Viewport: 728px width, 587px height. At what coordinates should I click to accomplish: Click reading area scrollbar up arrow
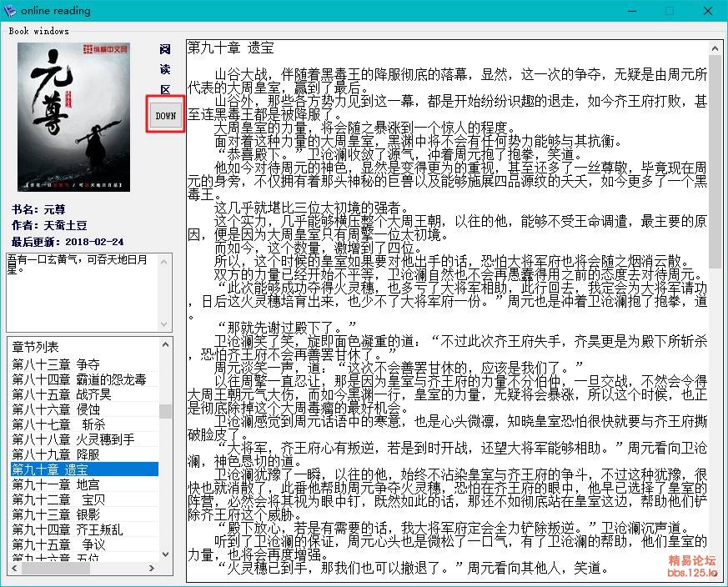[x=715, y=47]
